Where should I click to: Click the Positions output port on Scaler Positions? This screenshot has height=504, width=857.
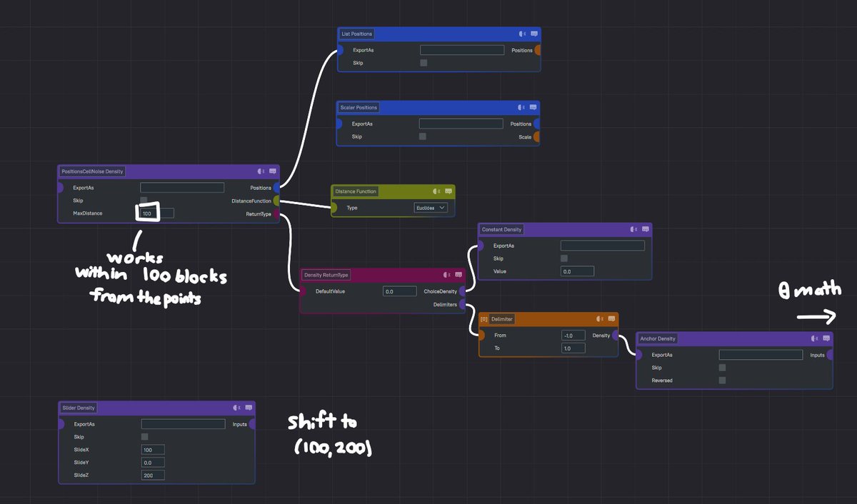pyautogui.click(x=537, y=124)
